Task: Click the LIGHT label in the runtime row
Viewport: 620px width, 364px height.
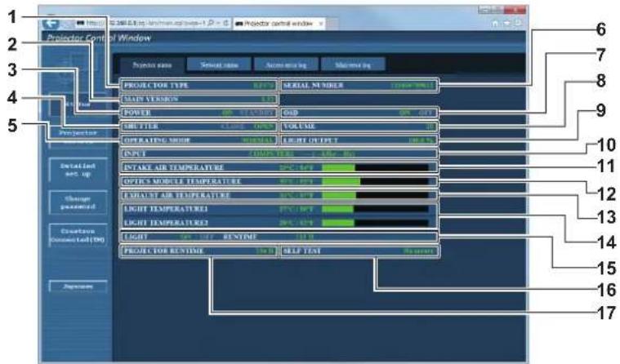Action: [136, 237]
